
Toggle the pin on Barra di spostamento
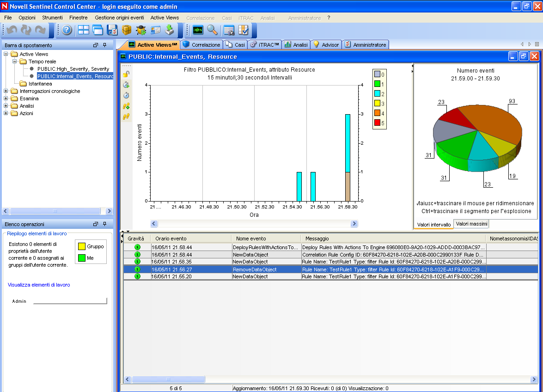point(105,45)
